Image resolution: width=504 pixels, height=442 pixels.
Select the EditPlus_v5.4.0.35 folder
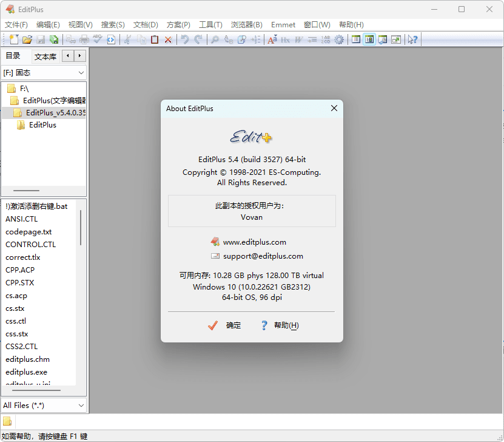point(56,112)
